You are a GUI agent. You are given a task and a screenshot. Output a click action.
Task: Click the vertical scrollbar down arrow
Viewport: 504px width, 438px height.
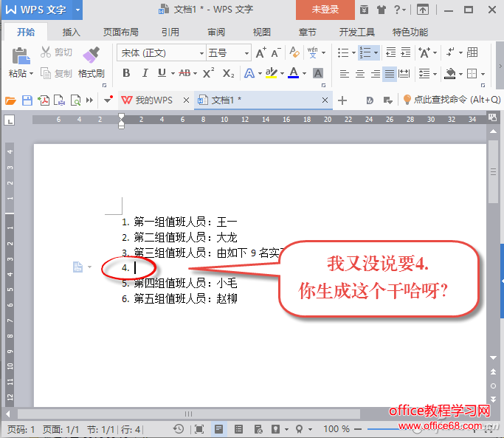point(493,358)
